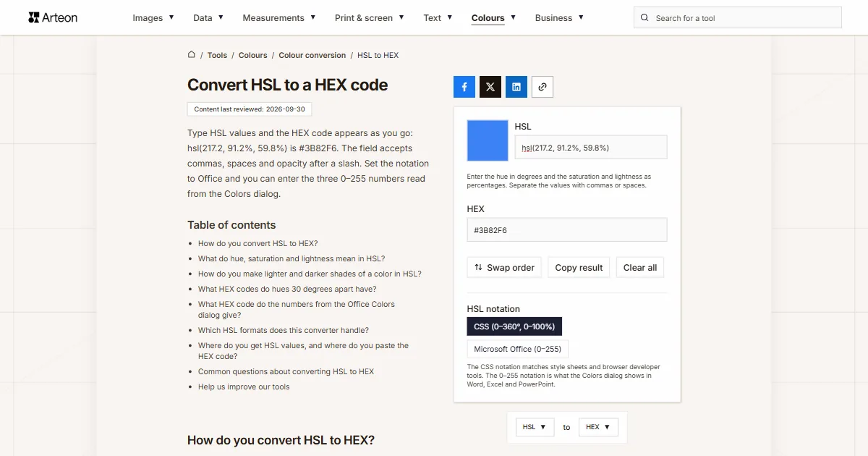Image resolution: width=868 pixels, height=456 pixels.
Task: Open Colours breadcrumb link
Action: 253,55
